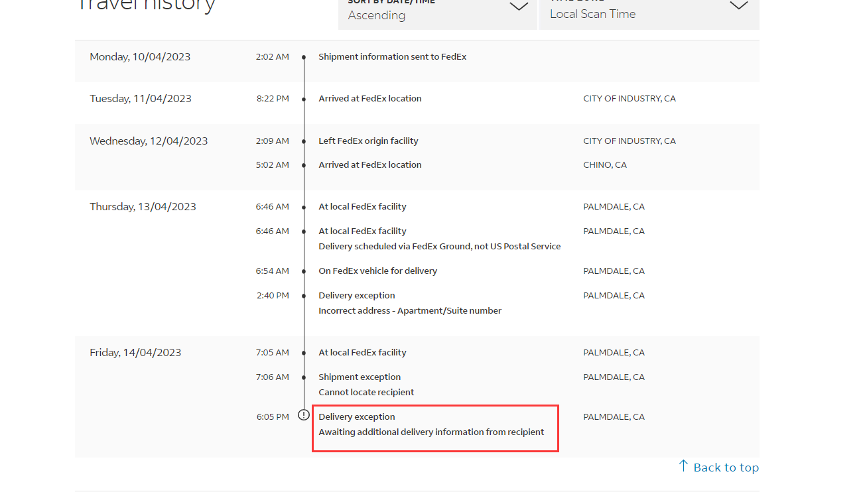Click the Back to top link
Screen dimensions: 861x504
click(726, 468)
